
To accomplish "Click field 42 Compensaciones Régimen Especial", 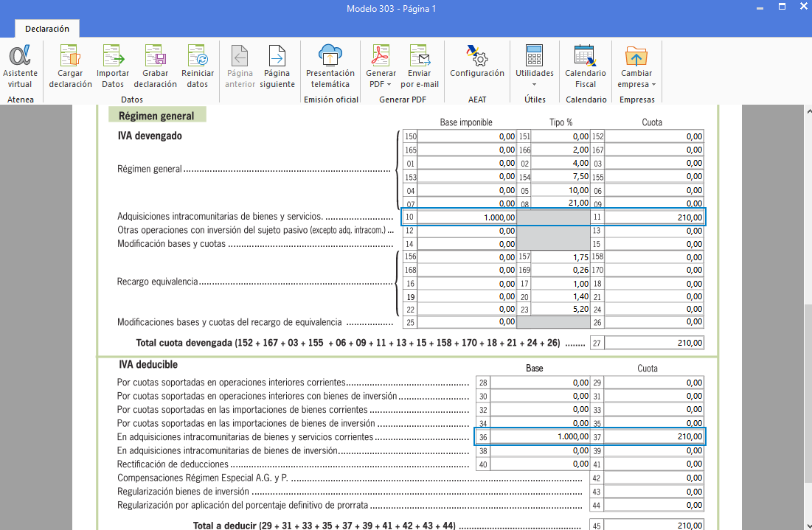I will coord(654,478).
